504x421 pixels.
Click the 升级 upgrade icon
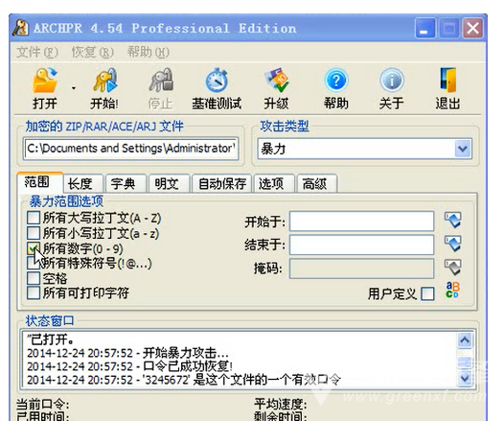[276, 81]
